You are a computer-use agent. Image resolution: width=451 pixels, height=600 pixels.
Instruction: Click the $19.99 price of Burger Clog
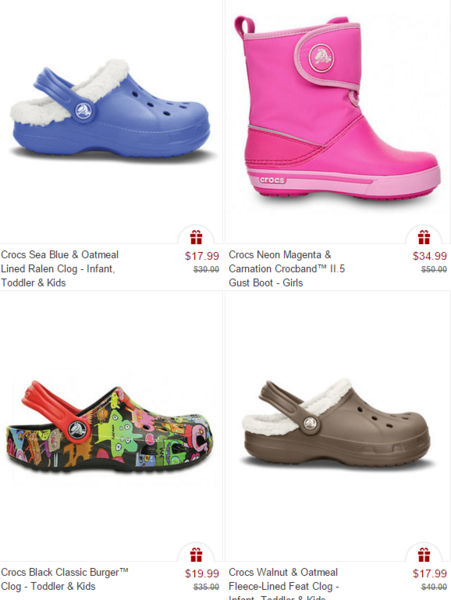202,574
